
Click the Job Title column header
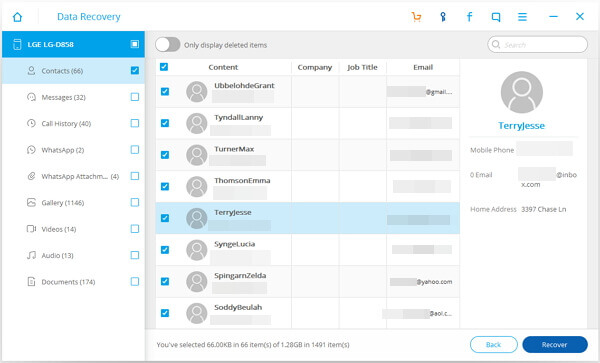pyautogui.click(x=362, y=67)
